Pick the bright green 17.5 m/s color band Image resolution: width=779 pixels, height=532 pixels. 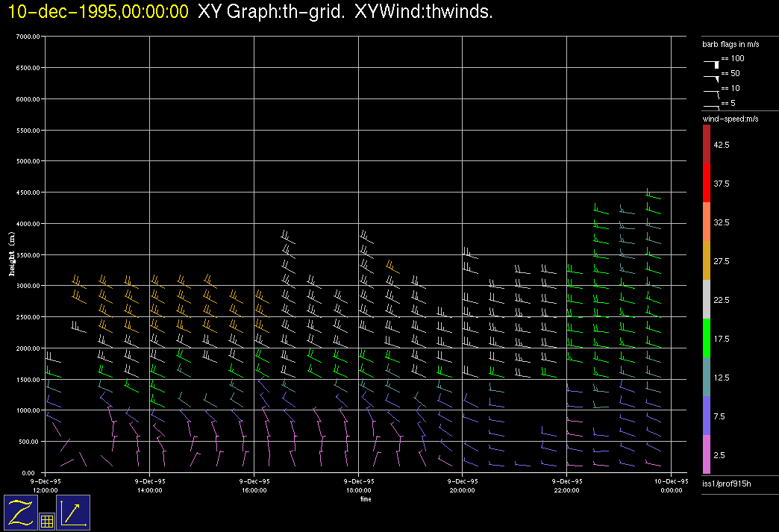click(x=707, y=339)
